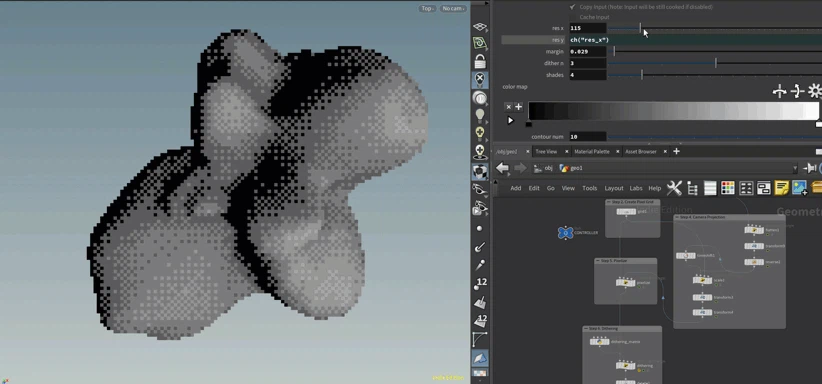This screenshot has width=822, height=384.
Task: Toggle the checkered material display icon
Action: [x=480, y=171]
